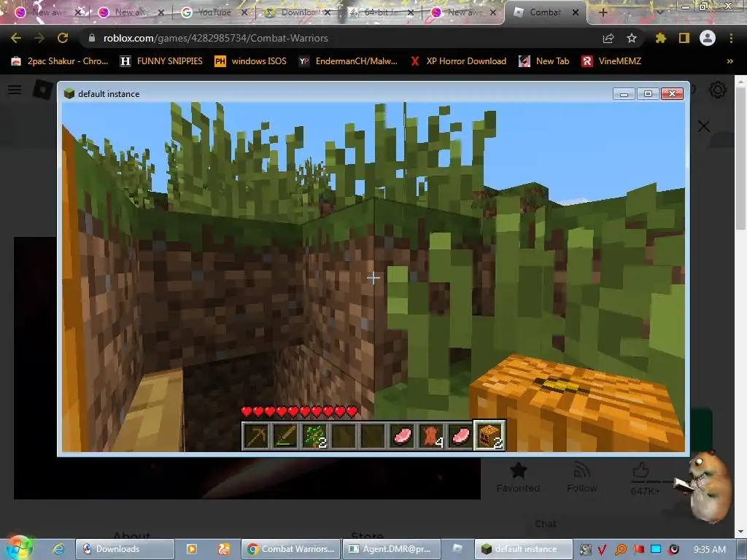747x560 pixels.
Task: Share this page from the address bar
Action: [608, 38]
